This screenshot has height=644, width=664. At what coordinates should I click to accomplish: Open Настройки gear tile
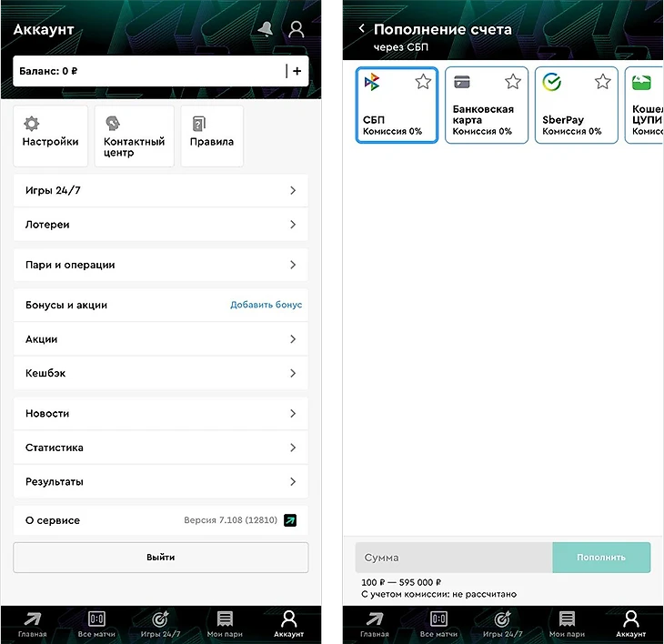click(x=50, y=136)
